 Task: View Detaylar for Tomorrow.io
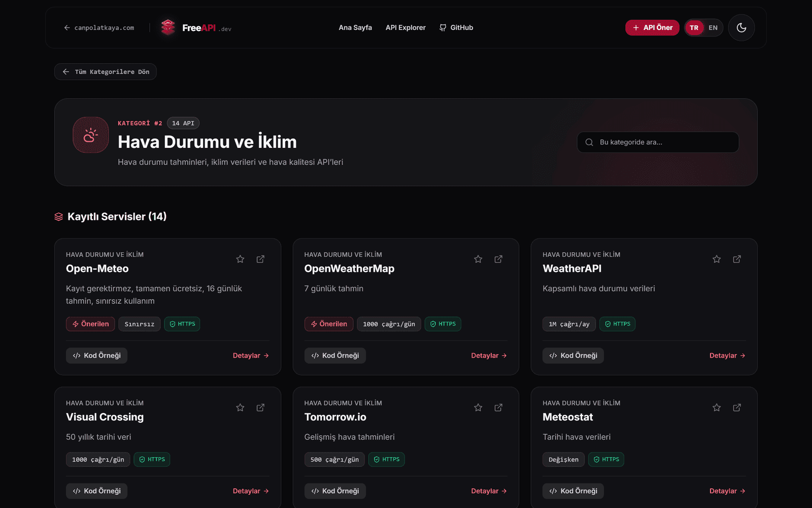tap(489, 491)
